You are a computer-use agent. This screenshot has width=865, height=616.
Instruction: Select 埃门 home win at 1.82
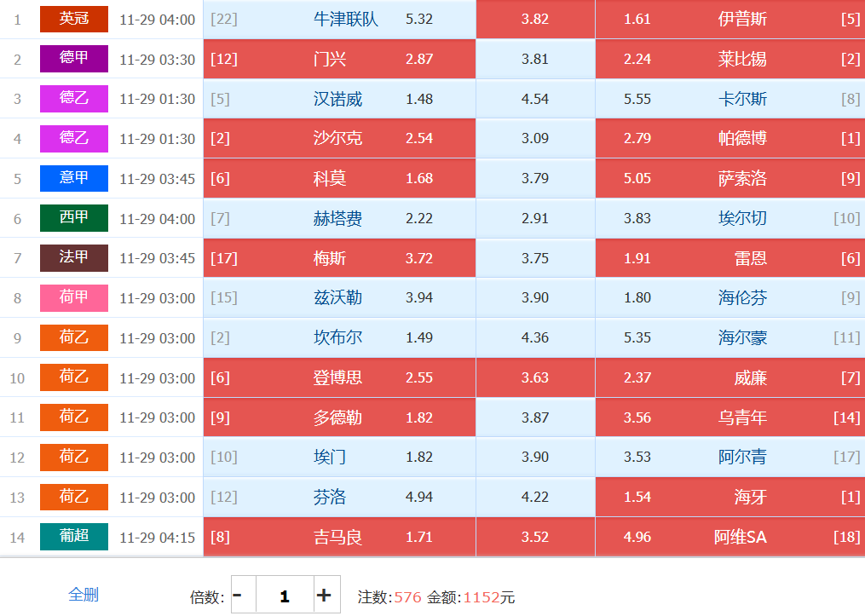coord(339,458)
